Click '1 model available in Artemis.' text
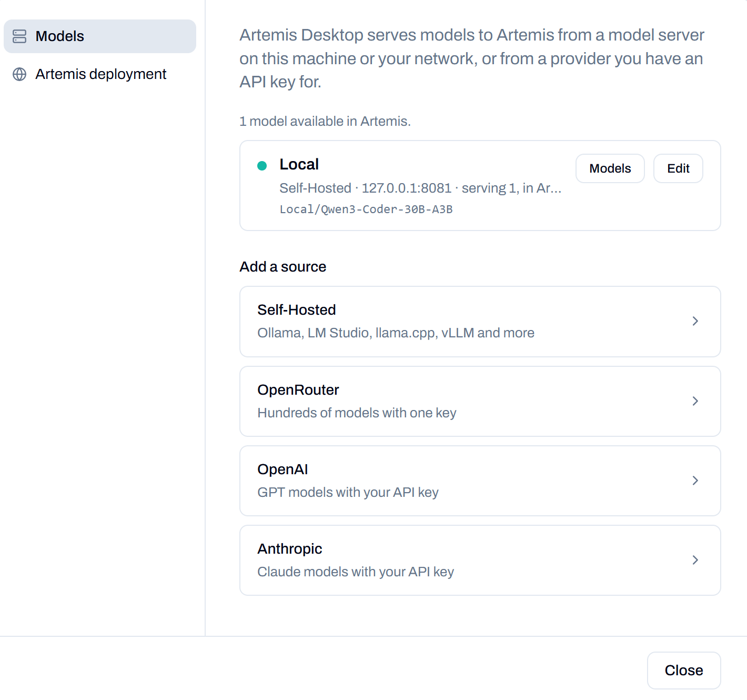 point(325,122)
